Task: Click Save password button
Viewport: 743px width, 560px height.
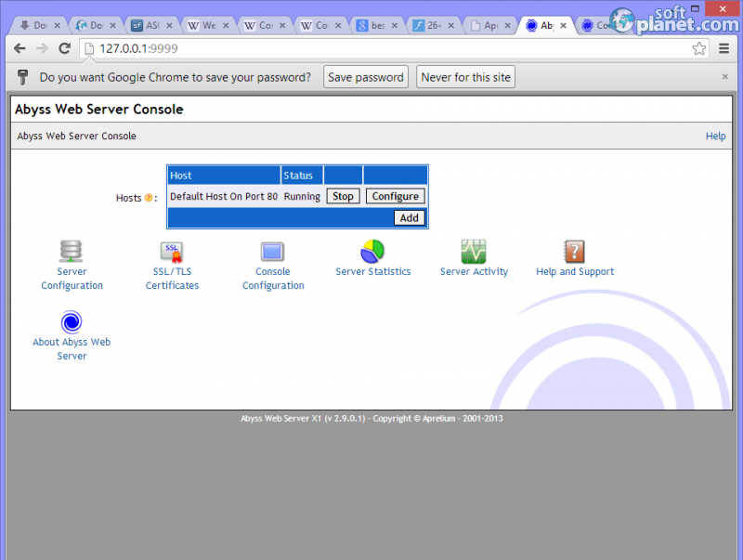Action: pyautogui.click(x=366, y=77)
